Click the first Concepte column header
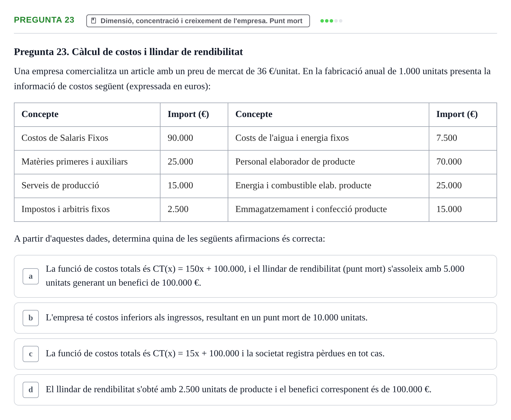This screenshot has width=511, height=420. pos(87,115)
